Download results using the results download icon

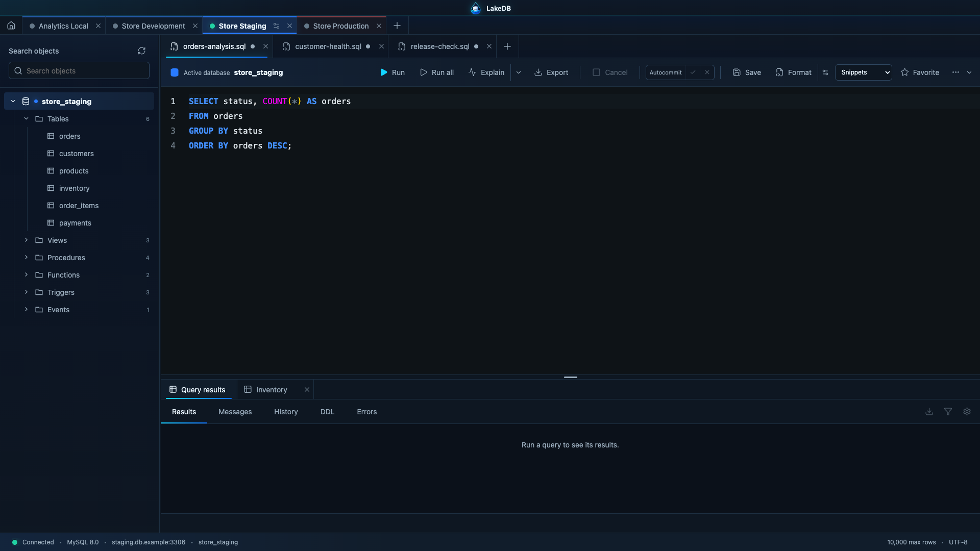click(x=929, y=412)
